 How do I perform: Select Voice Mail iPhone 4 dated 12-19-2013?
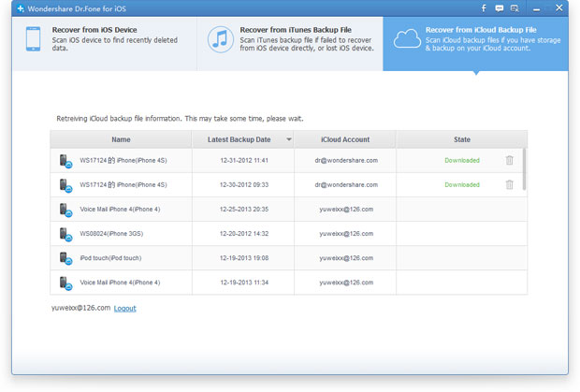click(x=120, y=283)
